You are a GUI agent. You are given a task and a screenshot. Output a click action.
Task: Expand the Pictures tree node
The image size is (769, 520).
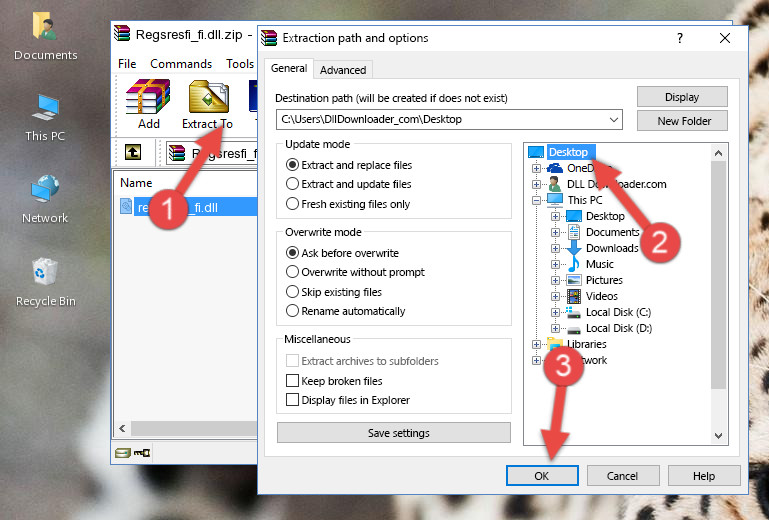555,281
